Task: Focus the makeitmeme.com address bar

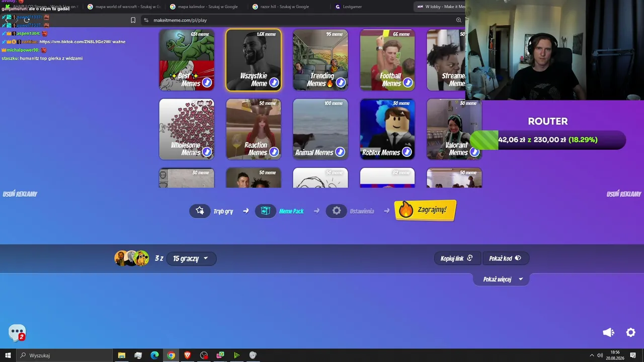Action: pos(299,20)
